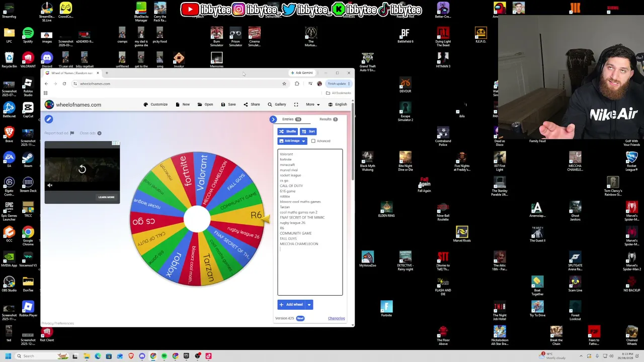Switch to the Entries tab
Image resolution: width=644 pixels, height=362 pixels.
pyautogui.click(x=291, y=119)
